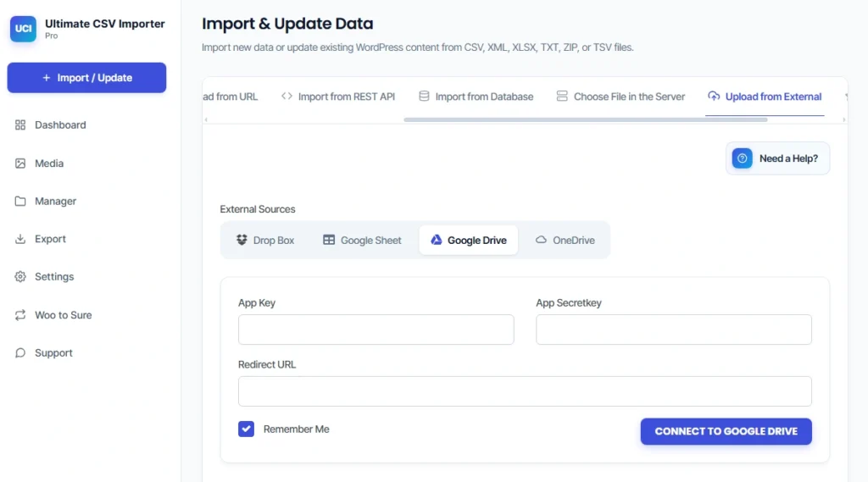
Task: Switch to Choose File in the Server tab
Action: coord(620,97)
